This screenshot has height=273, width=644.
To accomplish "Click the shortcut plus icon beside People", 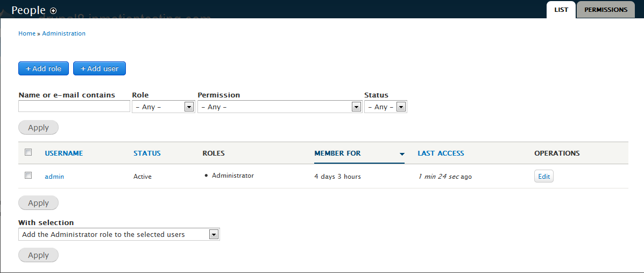I will (x=53, y=11).
